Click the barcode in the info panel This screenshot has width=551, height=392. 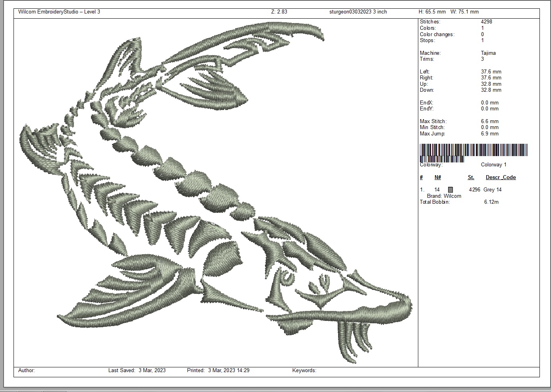[x=474, y=152]
